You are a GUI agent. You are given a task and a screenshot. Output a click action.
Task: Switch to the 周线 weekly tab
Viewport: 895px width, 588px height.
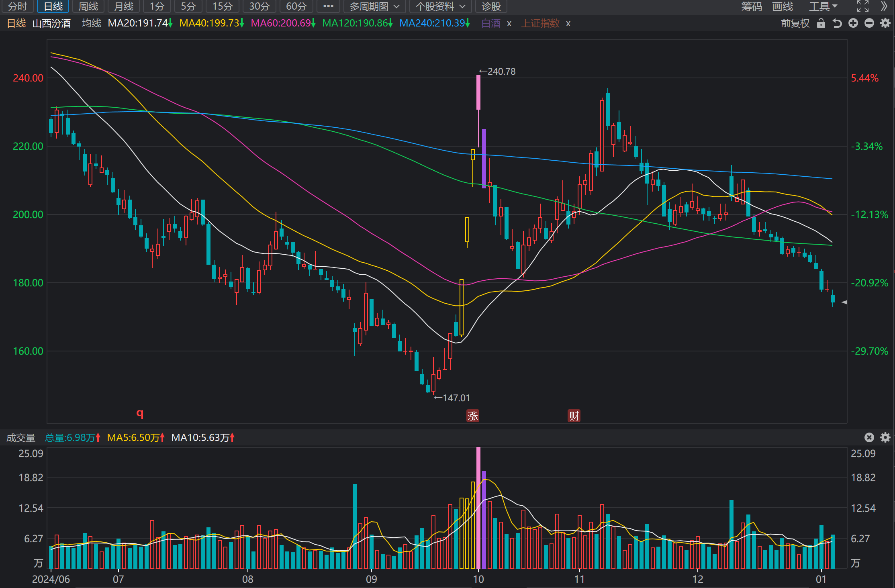click(88, 6)
